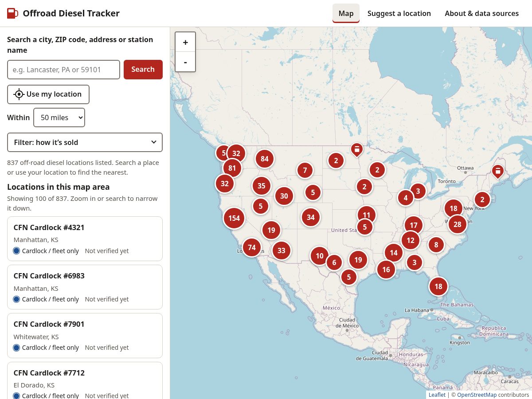Switch to the Map tab
532x399 pixels.
point(346,13)
